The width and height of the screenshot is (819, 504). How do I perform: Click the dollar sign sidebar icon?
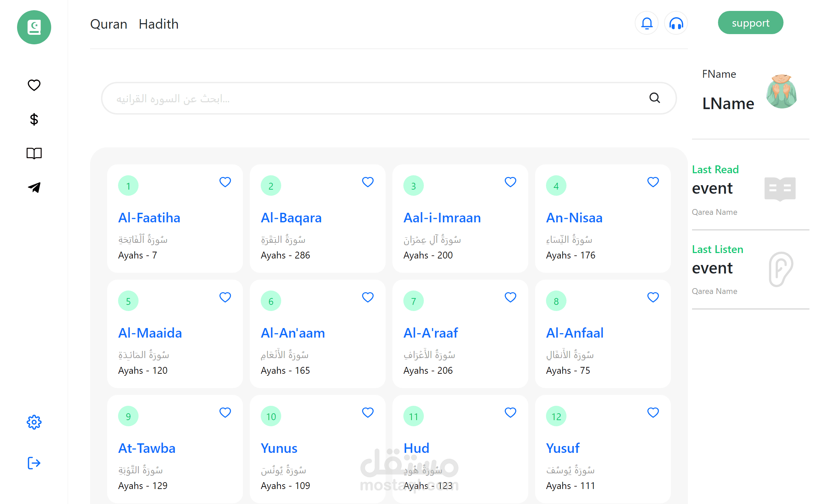[34, 119]
